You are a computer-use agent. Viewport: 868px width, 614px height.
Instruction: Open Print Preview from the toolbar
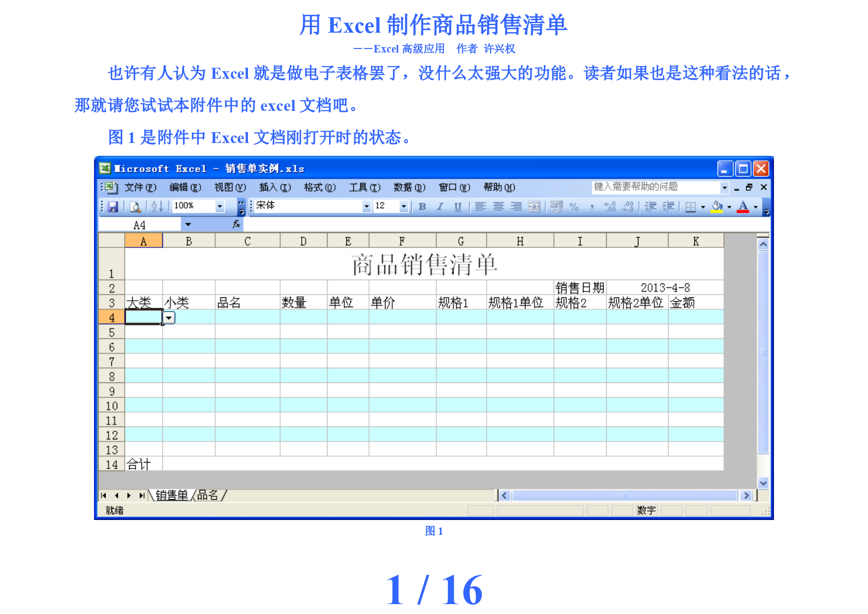pyautogui.click(x=135, y=206)
